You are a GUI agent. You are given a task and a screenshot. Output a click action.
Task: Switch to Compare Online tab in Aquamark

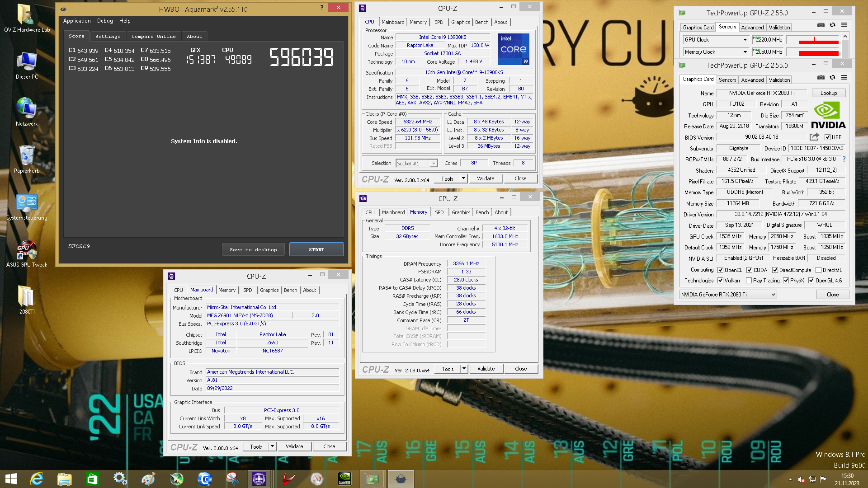(x=153, y=36)
